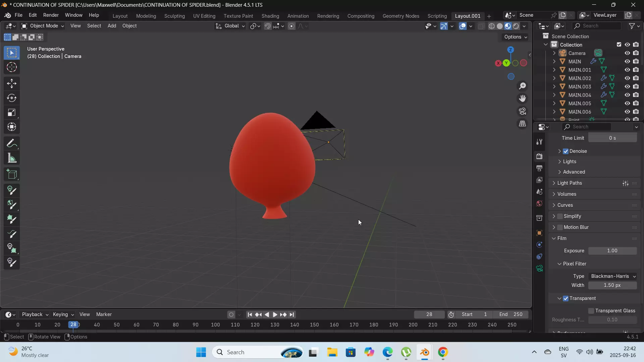Image resolution: width=644 pixels, height=362 pixels.
Task: Open the Render menu
Action: pos(51,15)
